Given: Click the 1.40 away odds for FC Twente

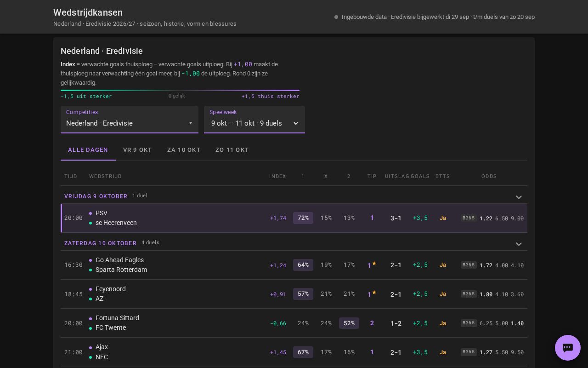Looking at the screenshot, I should [x=517, y=323].
